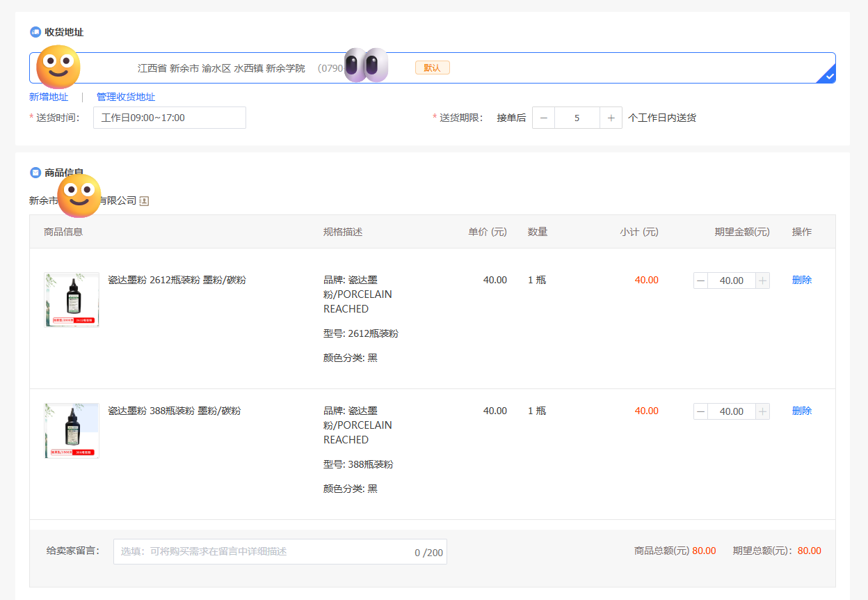Decrease 送货期限 working days with minus button

543,118
